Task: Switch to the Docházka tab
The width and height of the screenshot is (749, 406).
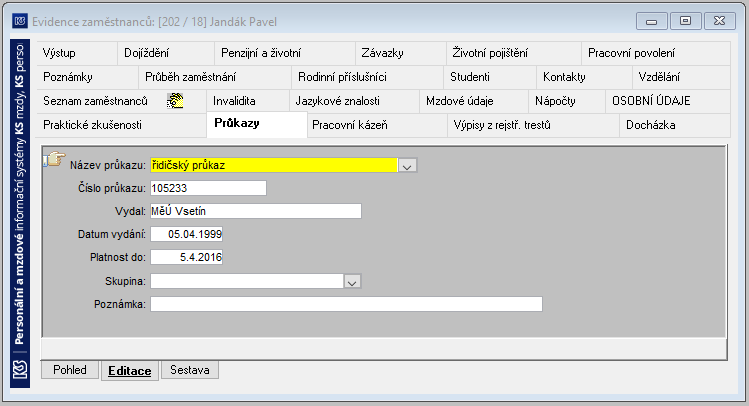Action: point(675,125)
